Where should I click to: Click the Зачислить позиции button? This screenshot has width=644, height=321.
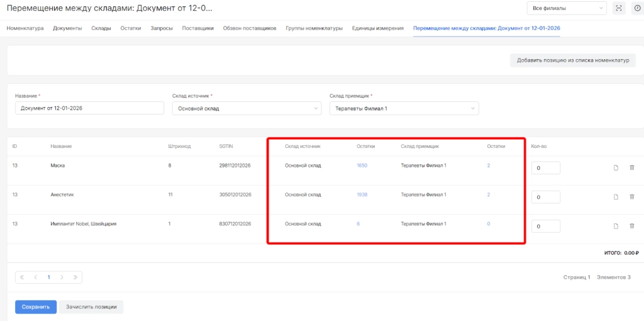91,307
